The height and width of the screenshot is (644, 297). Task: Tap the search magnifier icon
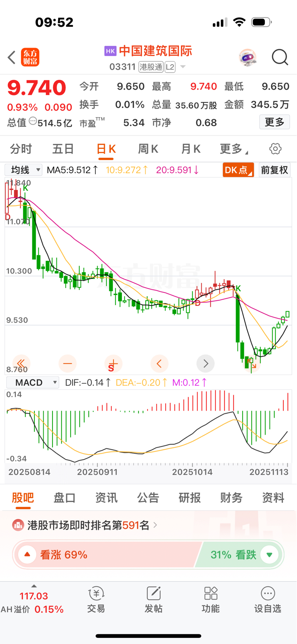[x=280, y=58]
